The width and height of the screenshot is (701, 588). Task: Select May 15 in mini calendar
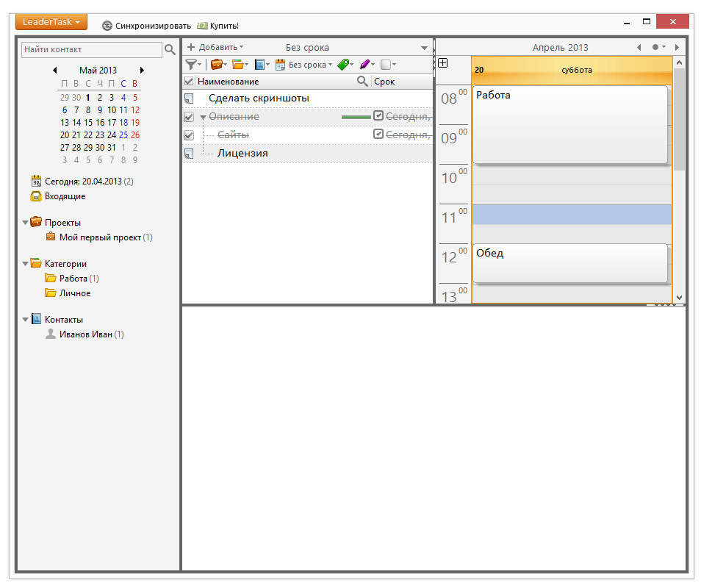click(x=88, y=123)
